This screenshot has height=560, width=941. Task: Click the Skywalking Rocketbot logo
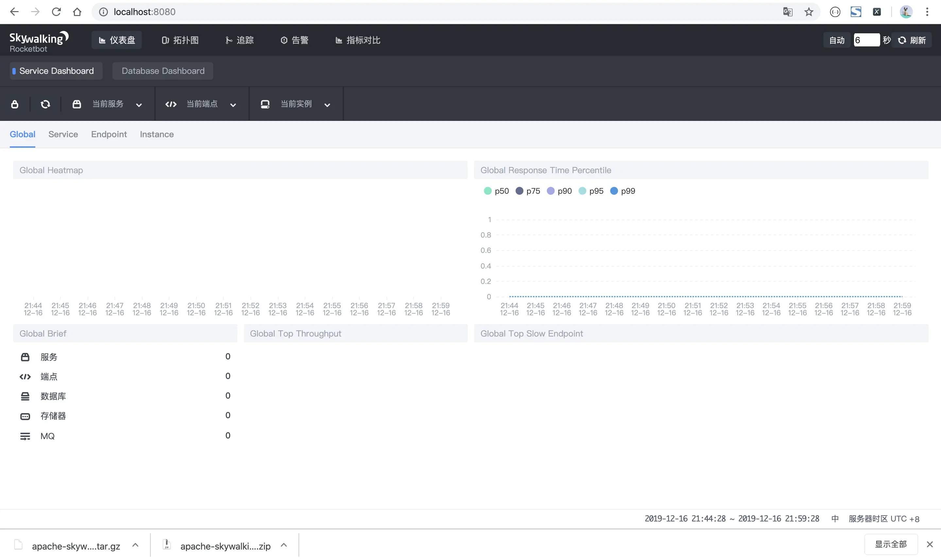39,41
